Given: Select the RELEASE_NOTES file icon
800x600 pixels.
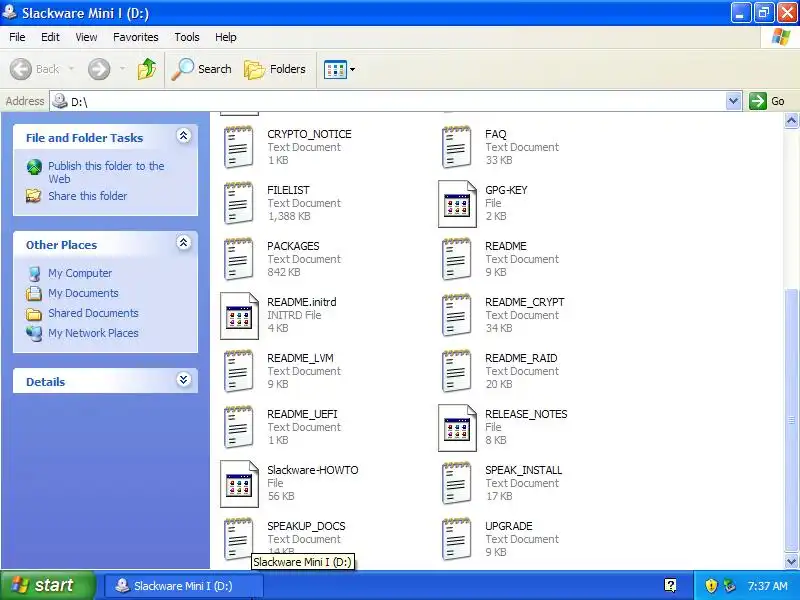Looking at the screenshot, I should [x=457, y=428].
